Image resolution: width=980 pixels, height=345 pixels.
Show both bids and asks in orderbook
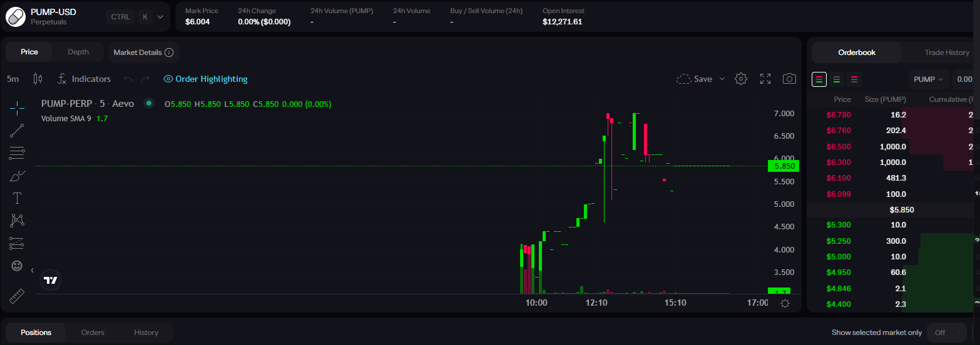(x=819, y=79)
